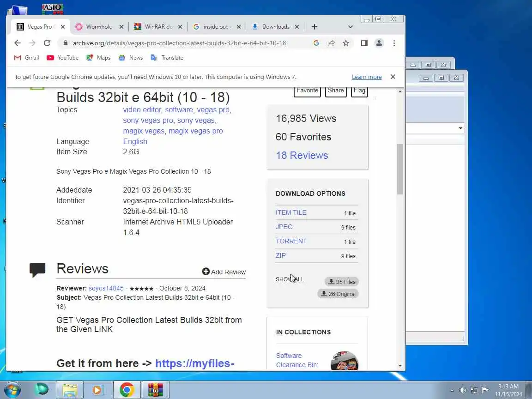Click the WinRAR taskbar icon

coord(155,390)
